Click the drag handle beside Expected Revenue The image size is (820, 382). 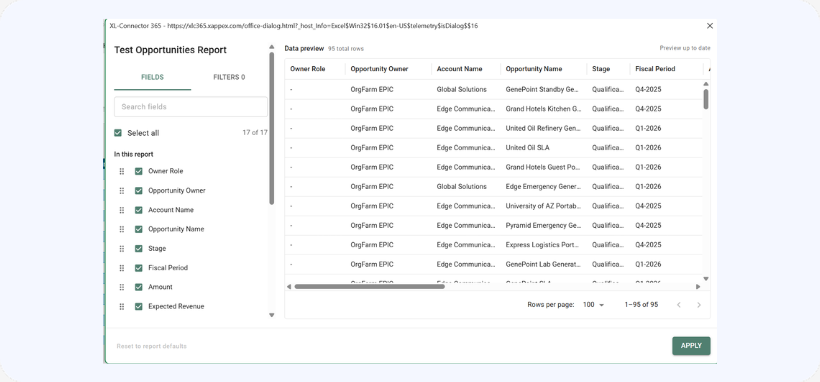click(122, 306)
